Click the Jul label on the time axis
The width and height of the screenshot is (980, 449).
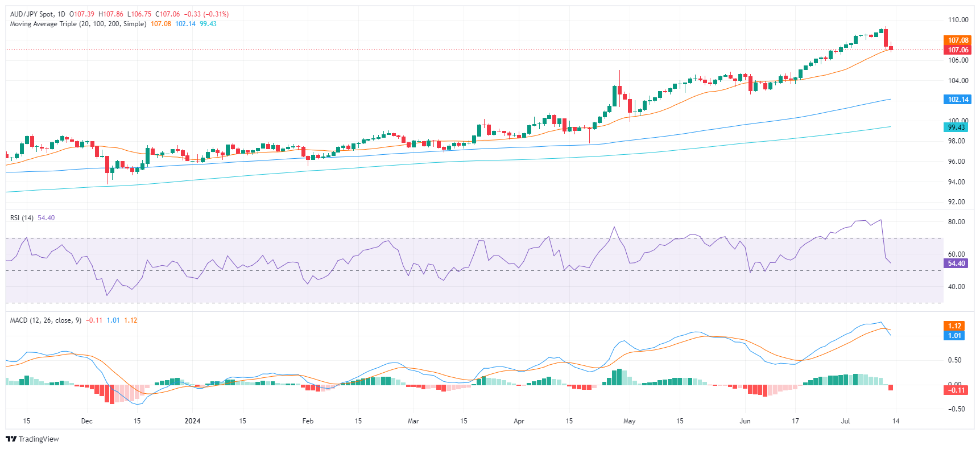pos(846,421)
